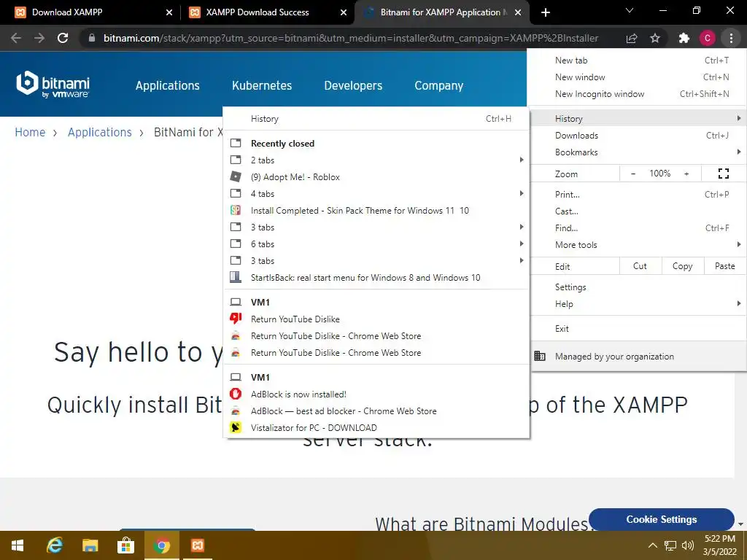This screenshot has height=560, width=747.
Task: Click the three-dot Chrome menu button
Action: pos(731,38)
